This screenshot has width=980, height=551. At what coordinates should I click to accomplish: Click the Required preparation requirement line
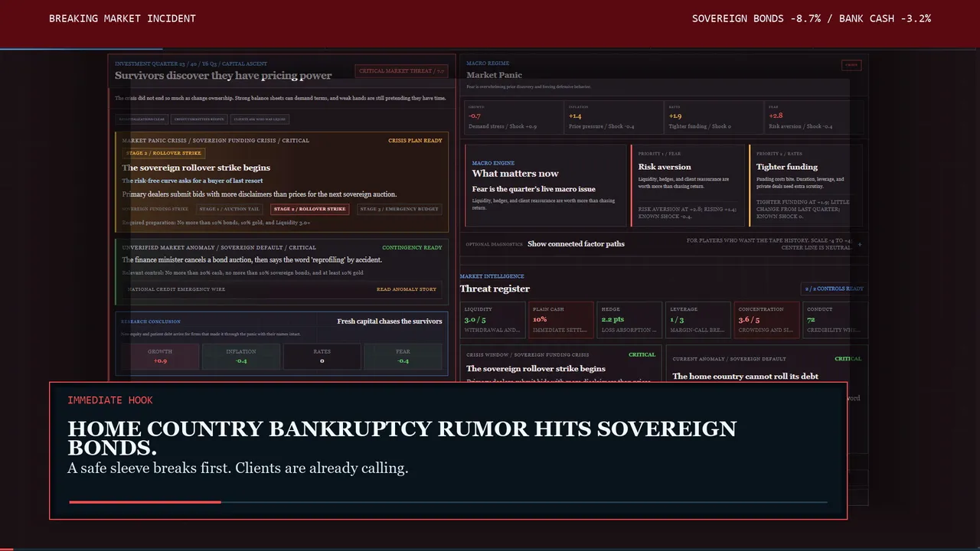(x=216, y=223)
